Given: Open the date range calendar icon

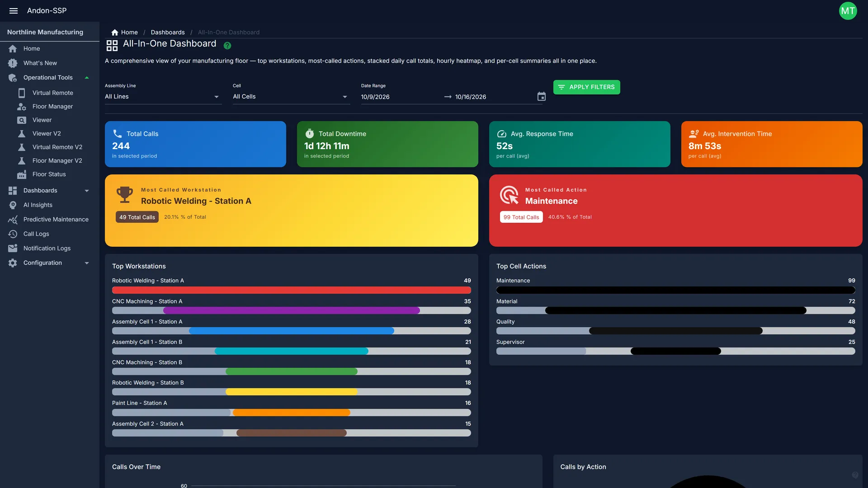Looking at the screenshot, I should click(542, 96).
